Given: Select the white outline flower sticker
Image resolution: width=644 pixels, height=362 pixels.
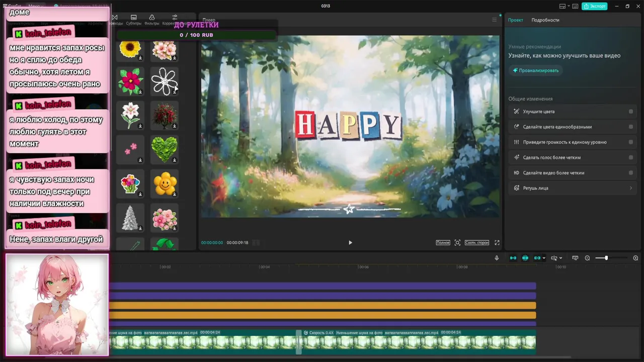Looking at the screenshot, I should (x=165, y=80).
